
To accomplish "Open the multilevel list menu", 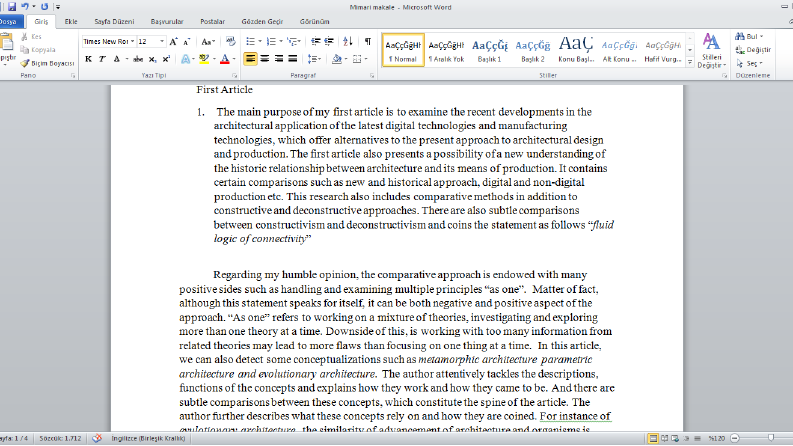I will (x=294, y=41).
